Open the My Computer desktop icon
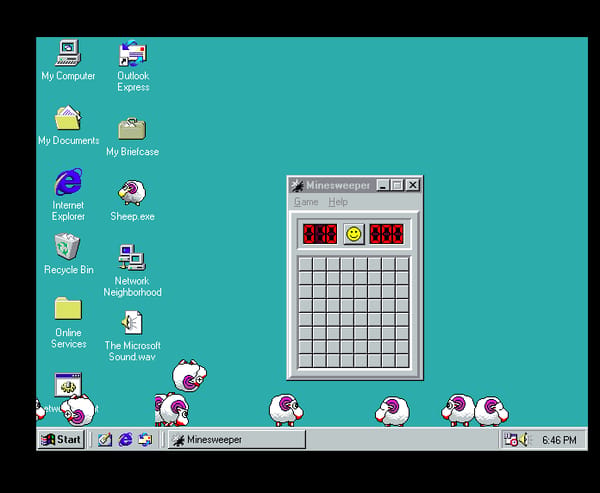This screenshot has width=600, height=493. (68, 53)
